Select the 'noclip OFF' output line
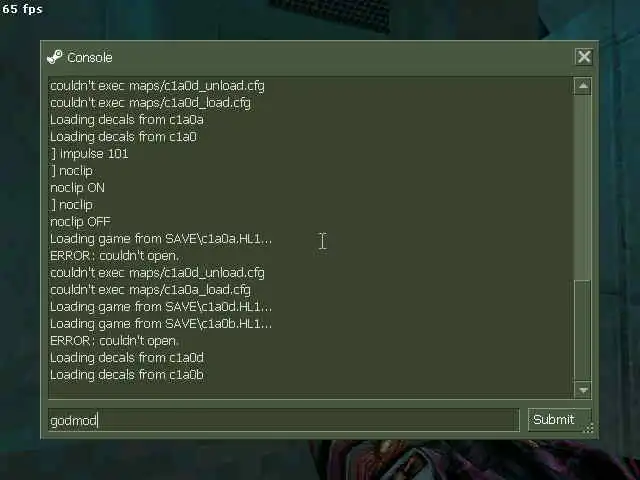 (x=80, y=222)
